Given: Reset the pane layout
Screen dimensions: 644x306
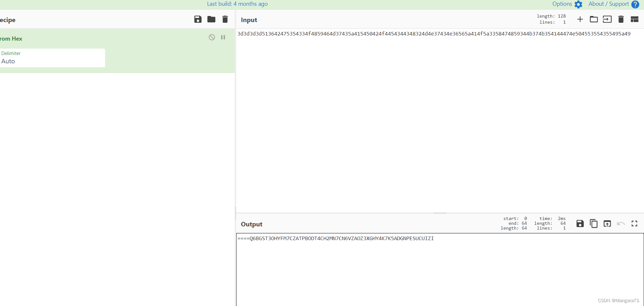Looking at the screenshot, I should point(634,19).
